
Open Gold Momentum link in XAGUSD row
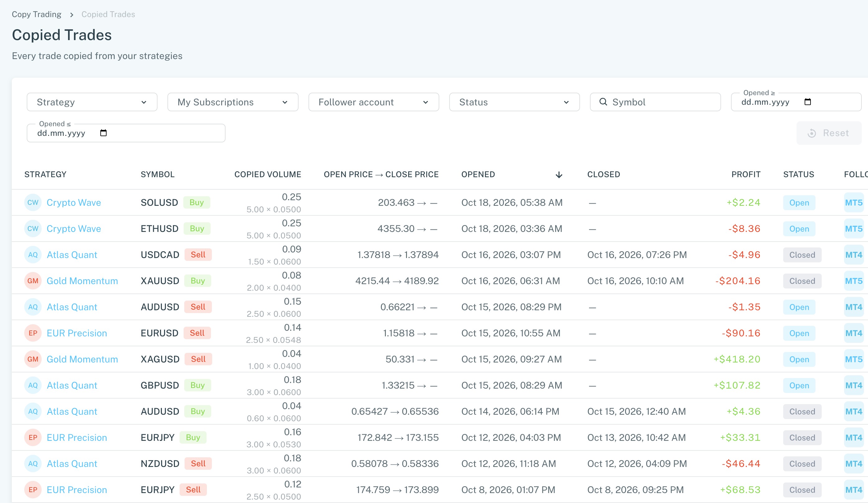pyautogui.click(x=82, y=359)
